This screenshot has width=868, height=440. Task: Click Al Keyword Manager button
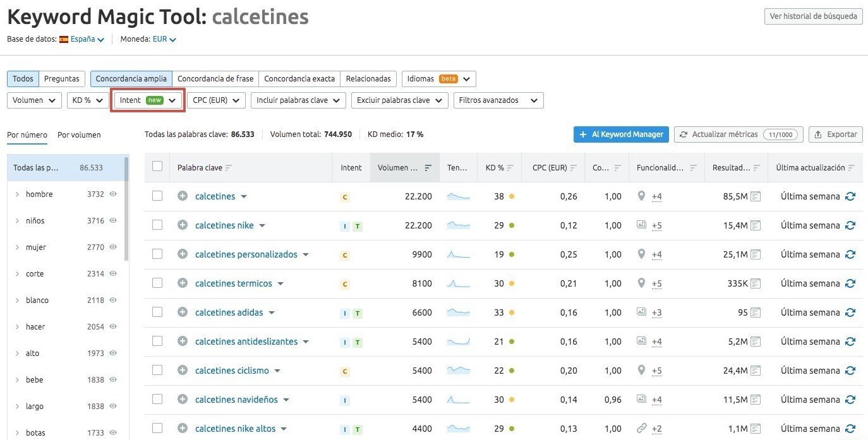[x=621, y=134]
